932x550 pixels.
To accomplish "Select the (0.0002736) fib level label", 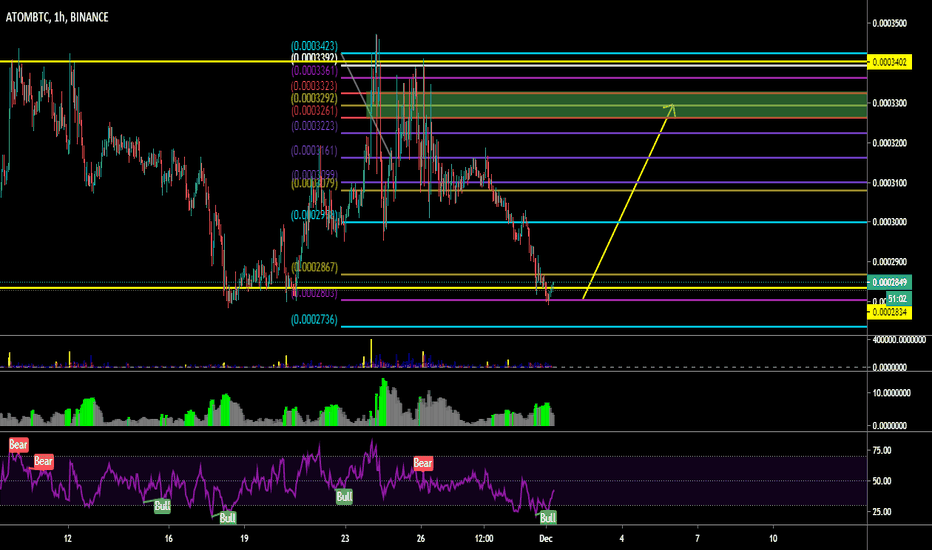I will pyautogui.click(x=314, y=320).
